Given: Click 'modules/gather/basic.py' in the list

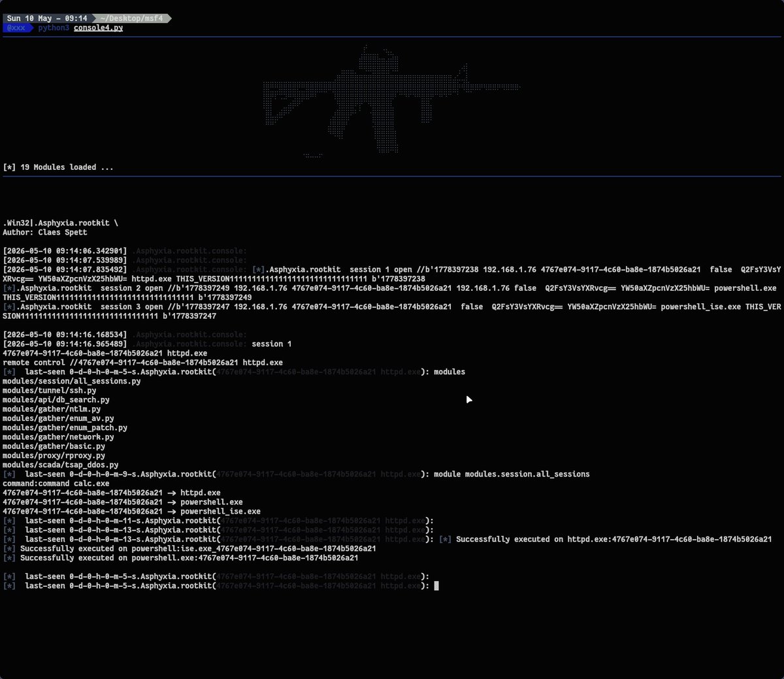Looking at the screenshot, I should coord(54,446).
